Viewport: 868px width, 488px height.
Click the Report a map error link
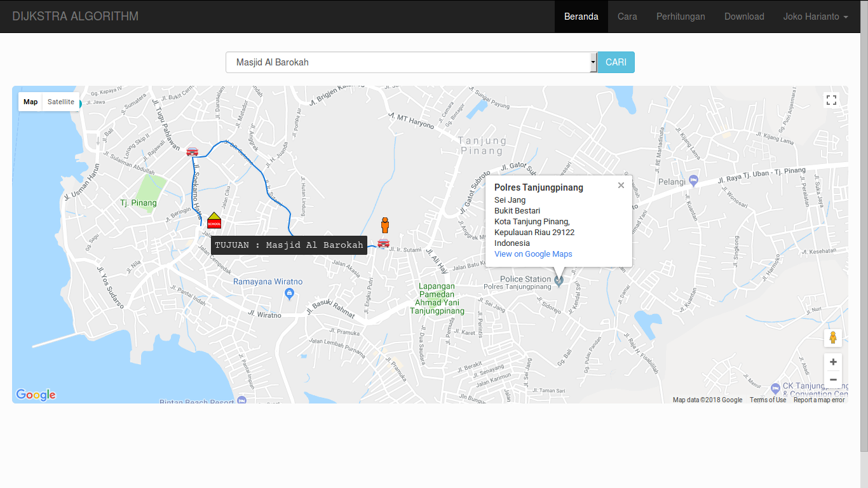pos(819,400)
